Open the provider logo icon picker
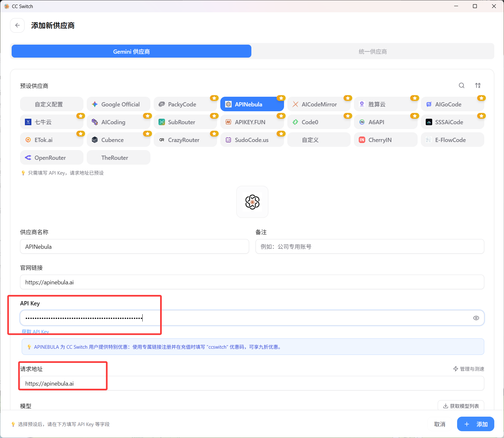This screenshot has height=438, width=504. tap(252, 202)
